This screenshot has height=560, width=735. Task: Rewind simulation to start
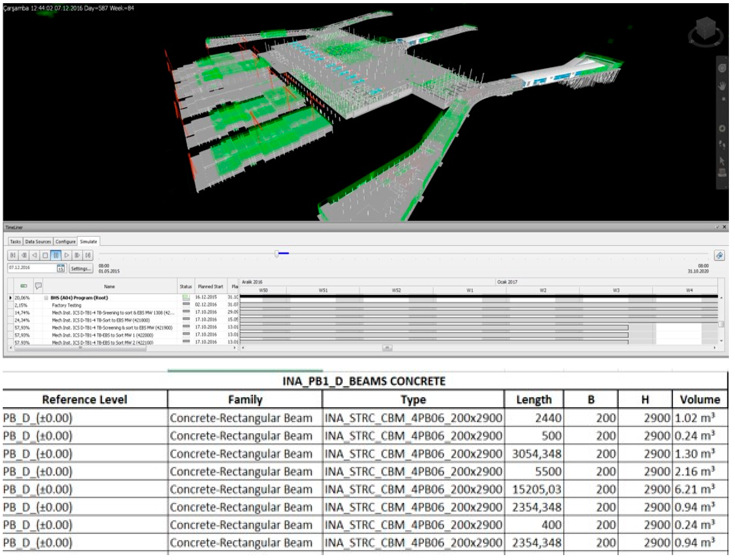[x=13, y=255]
